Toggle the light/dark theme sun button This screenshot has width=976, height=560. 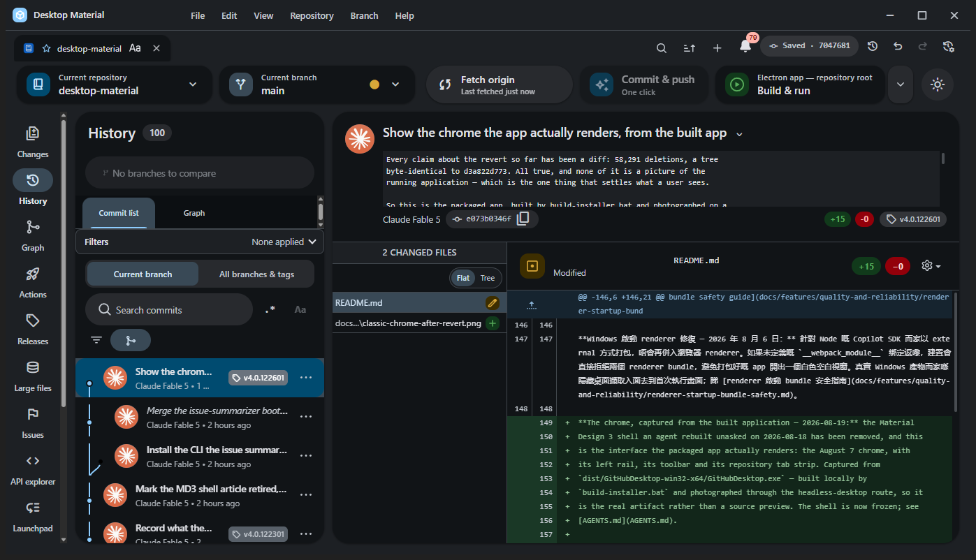pos(938,84)
